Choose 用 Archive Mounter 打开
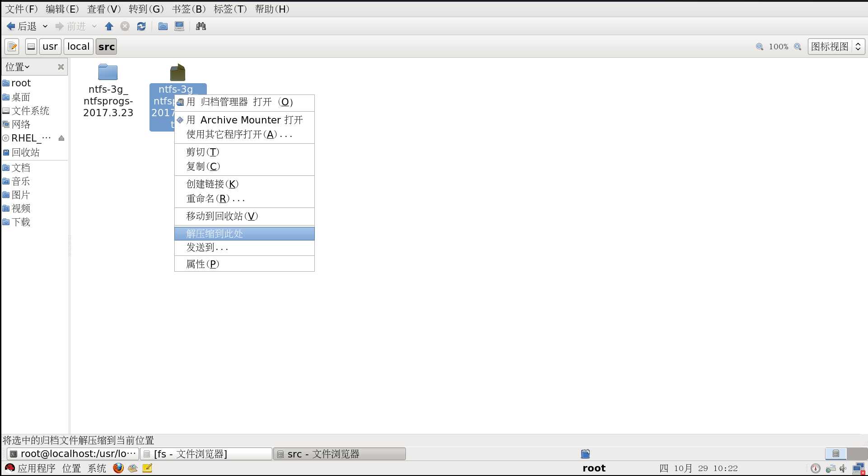Screen dimensions: 868x476 [244, 120]
